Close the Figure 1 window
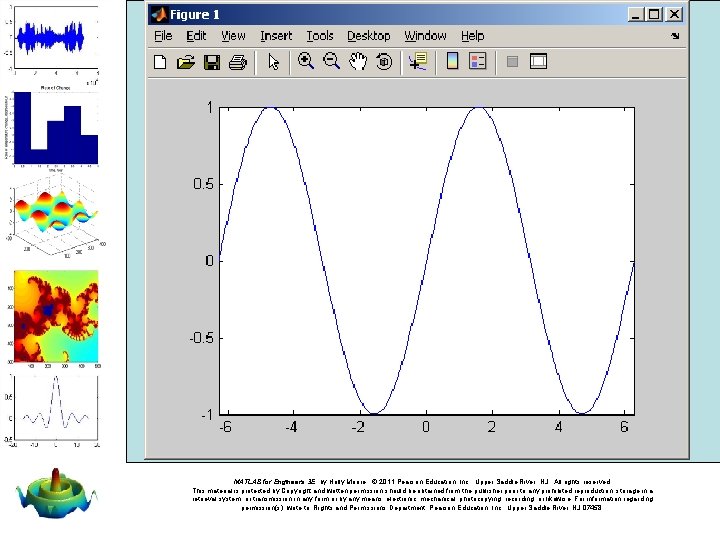This screenshot has height=540, width=720. tap(674, 15)
